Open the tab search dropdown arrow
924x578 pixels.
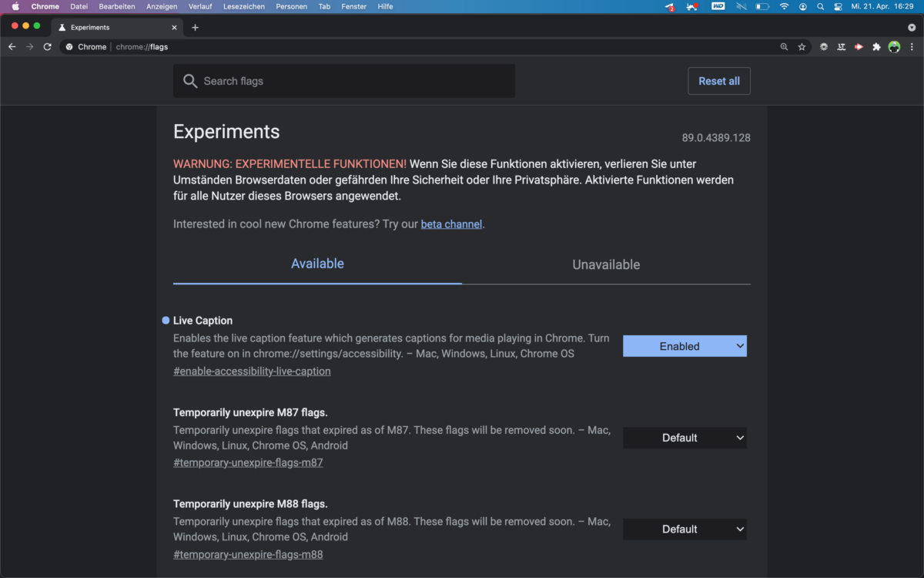[x=912, y=27]
